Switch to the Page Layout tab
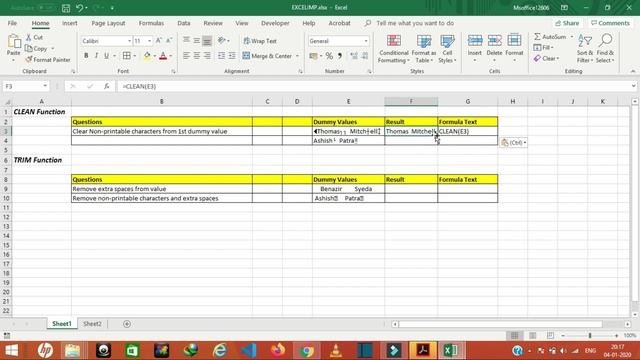Viewport: 640px width, 360px height. [x=108, y=23]
